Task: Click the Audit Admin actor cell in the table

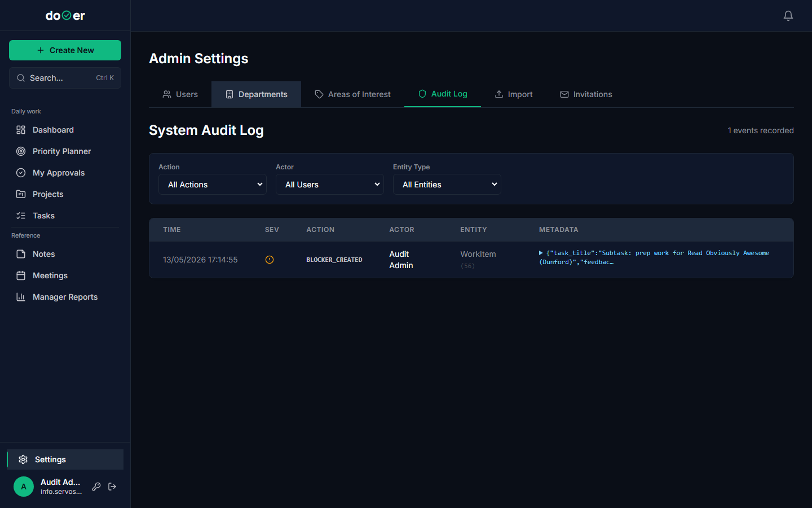Action: 401,260
